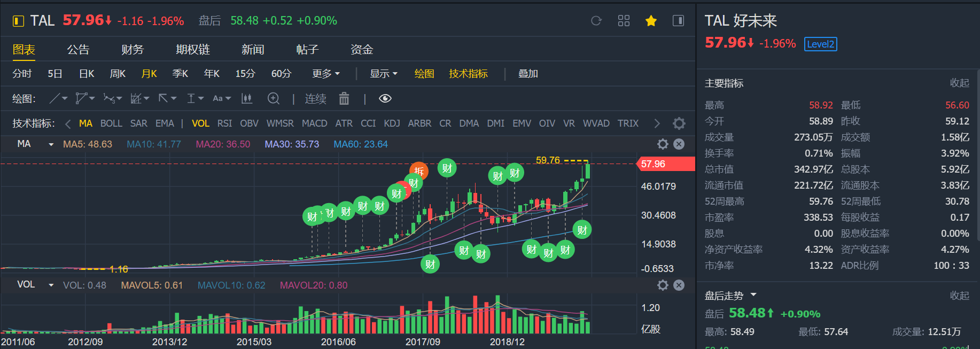
Task: Expand the 盘后走势 dropdown arrow
Action: pos(753,295)
